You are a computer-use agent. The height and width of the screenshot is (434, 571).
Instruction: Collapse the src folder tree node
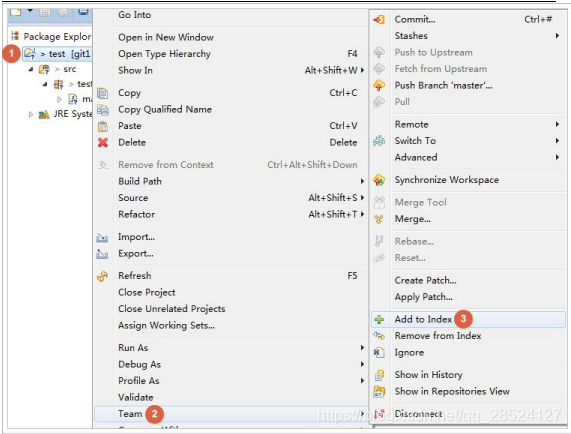31,69
